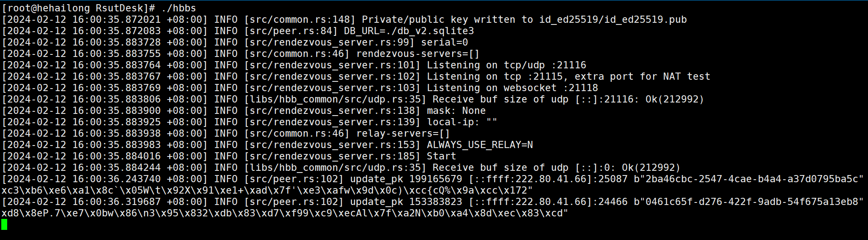Click the DB_URL=./db_v2.sqlite3 text
This screenshot has height=240, width=868.
409,31
